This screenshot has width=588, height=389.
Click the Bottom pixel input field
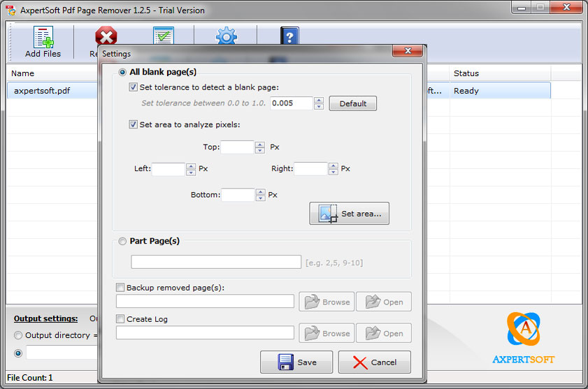(238, 195)
